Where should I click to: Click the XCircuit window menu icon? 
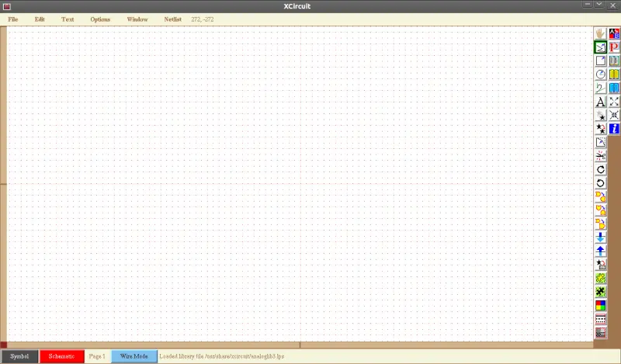tap(6, 6)
